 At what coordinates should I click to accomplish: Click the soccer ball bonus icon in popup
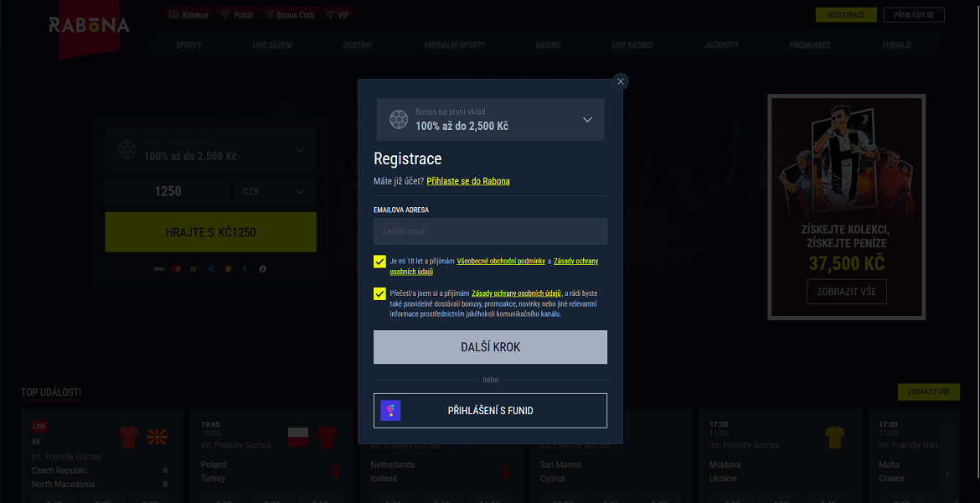coord(399,120)
